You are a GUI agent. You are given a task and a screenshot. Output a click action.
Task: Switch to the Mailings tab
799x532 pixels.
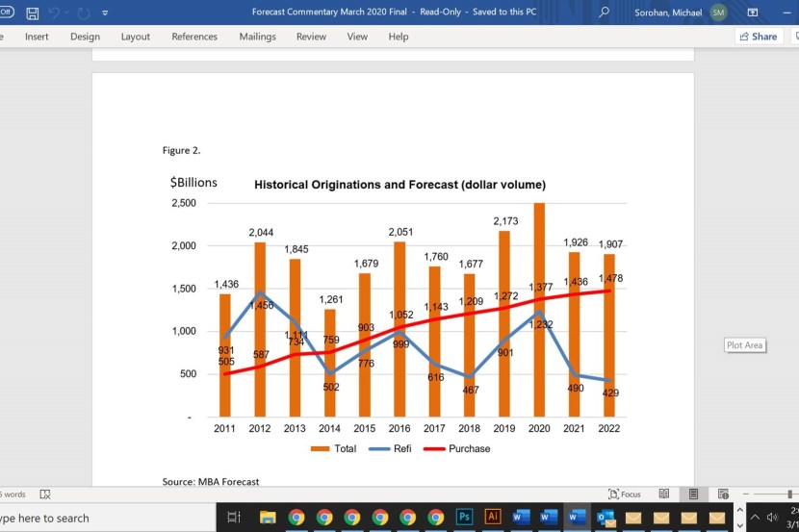(x=257, y=37)
